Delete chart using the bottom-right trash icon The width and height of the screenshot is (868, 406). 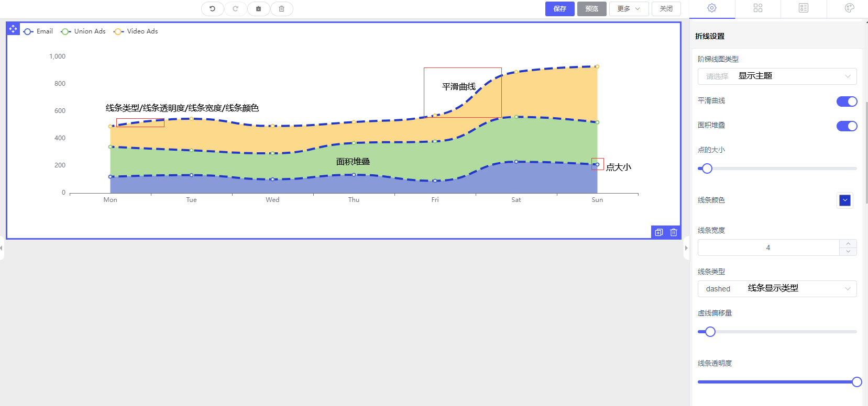[674, 232]
